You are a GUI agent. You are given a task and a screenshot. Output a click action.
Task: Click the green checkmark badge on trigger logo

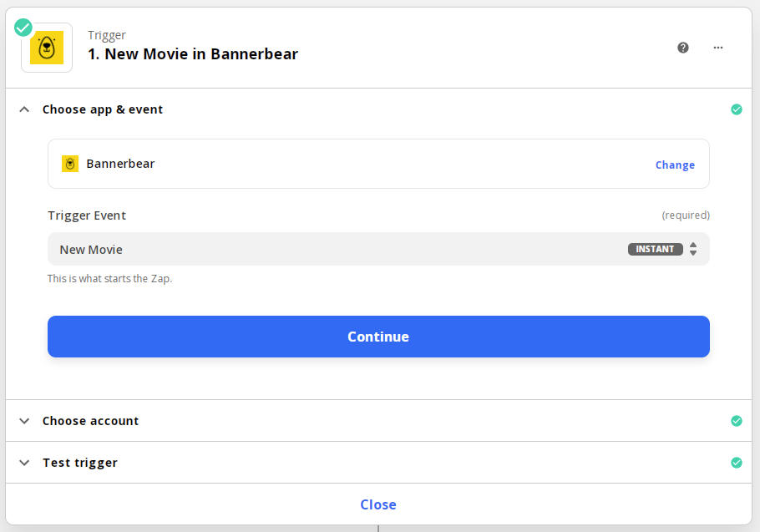tap(23, 28)
